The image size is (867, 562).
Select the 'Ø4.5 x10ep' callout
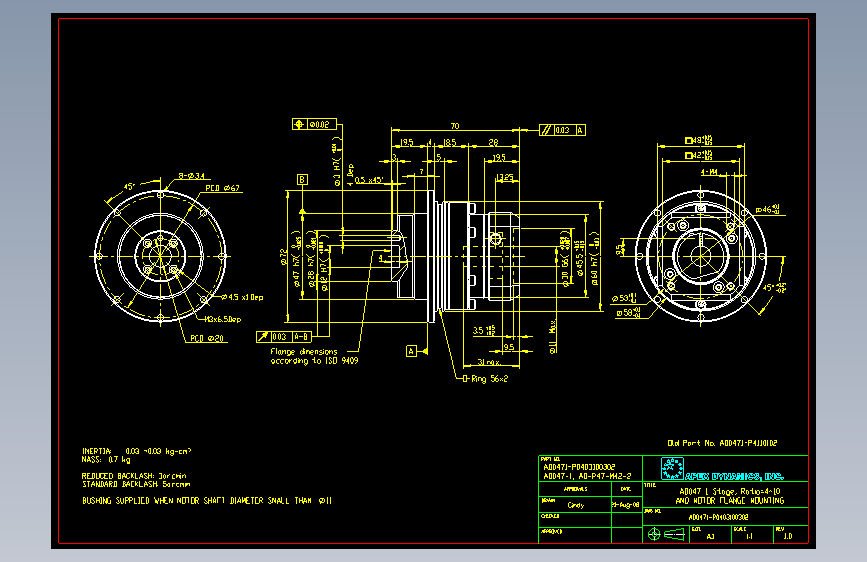(242, 297)
